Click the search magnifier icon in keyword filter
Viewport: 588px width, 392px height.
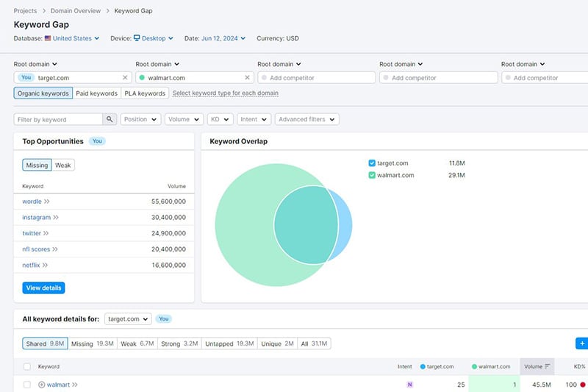[110, 119]
